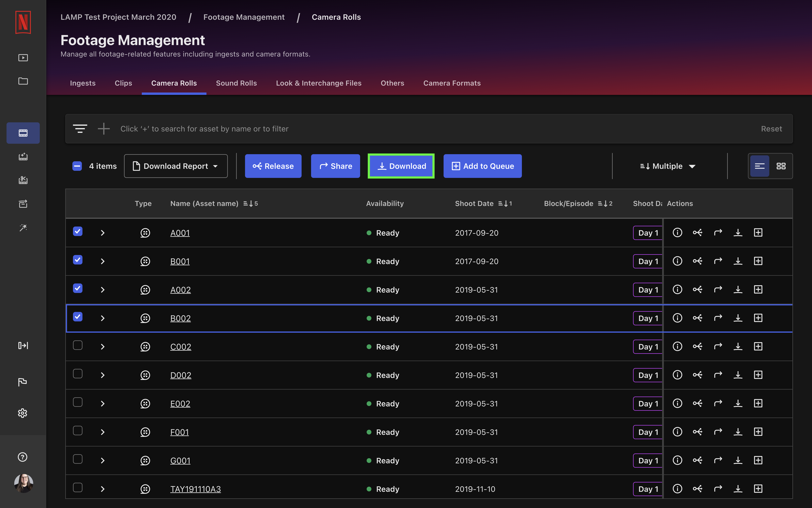Open the Settings gear in the sidebar

23,413
